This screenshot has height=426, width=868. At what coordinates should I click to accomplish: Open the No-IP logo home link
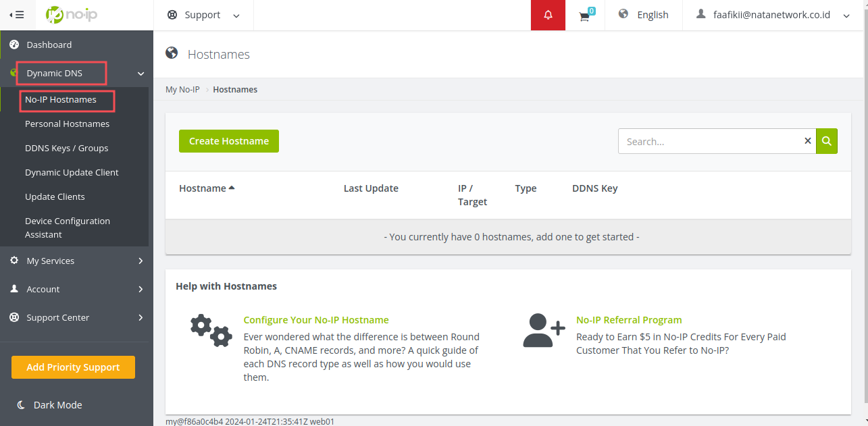[x=72, y=14]
